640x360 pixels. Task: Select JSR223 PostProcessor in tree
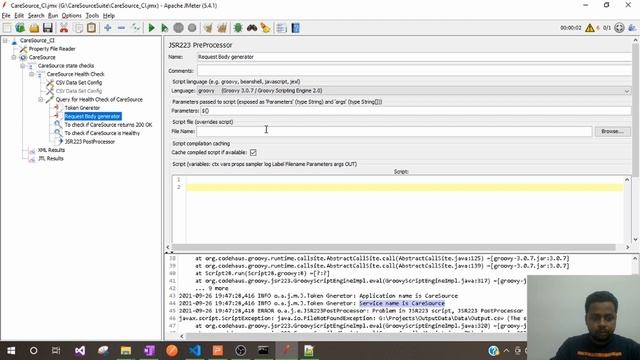click(89, 142)
